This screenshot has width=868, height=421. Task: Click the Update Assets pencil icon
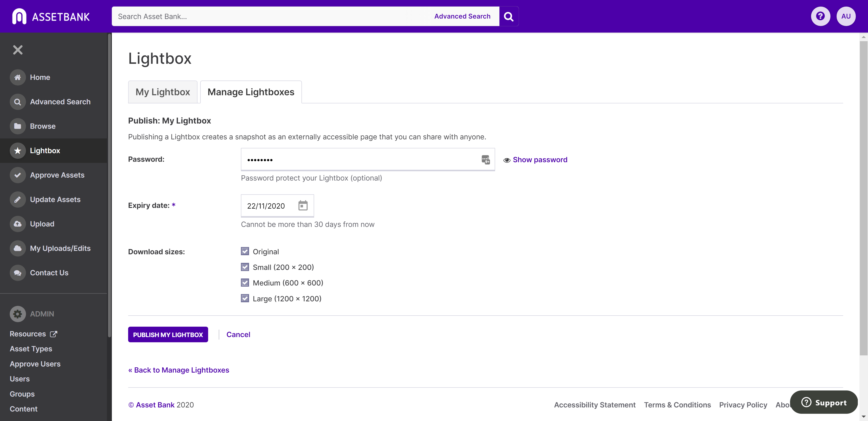(18, 199)
